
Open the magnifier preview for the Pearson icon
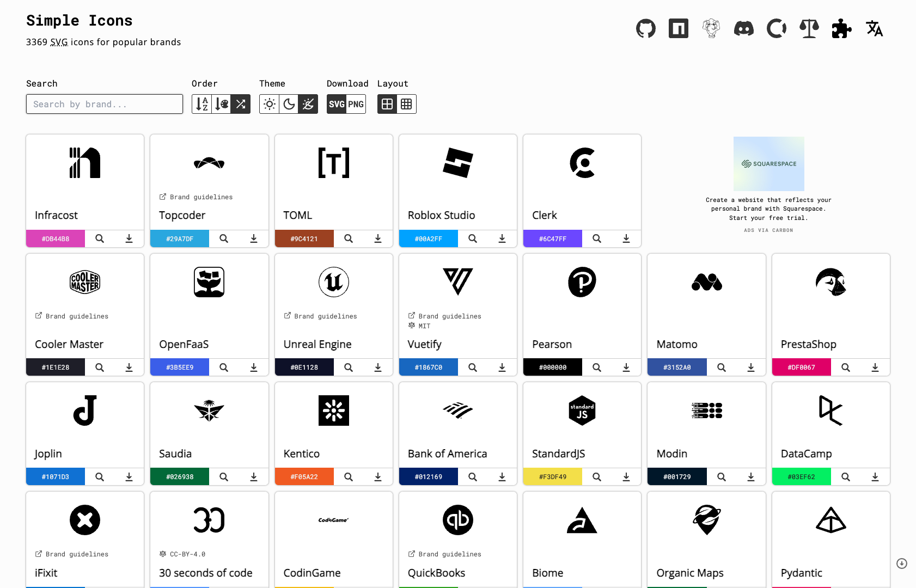click(x=596, y=367)
